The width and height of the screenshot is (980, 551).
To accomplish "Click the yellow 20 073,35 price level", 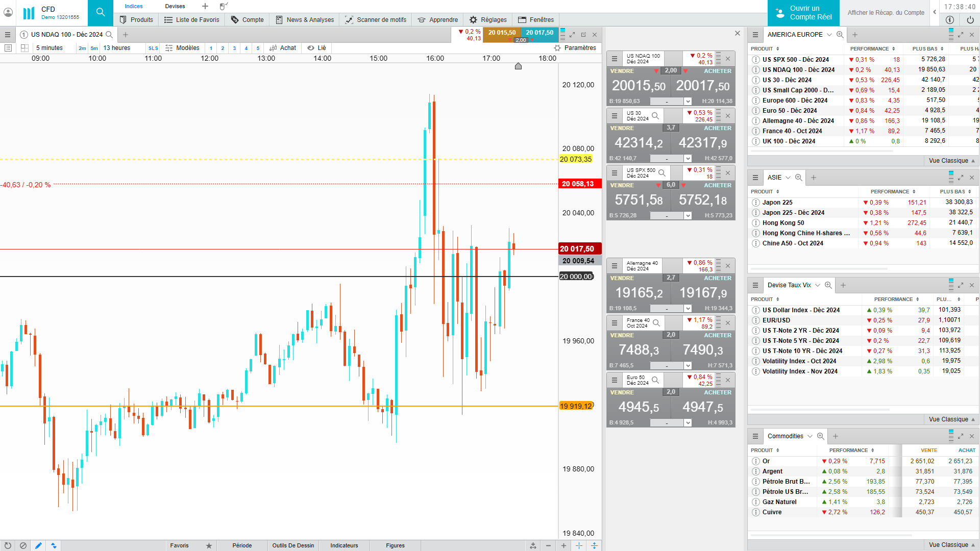I will (576, 159).
